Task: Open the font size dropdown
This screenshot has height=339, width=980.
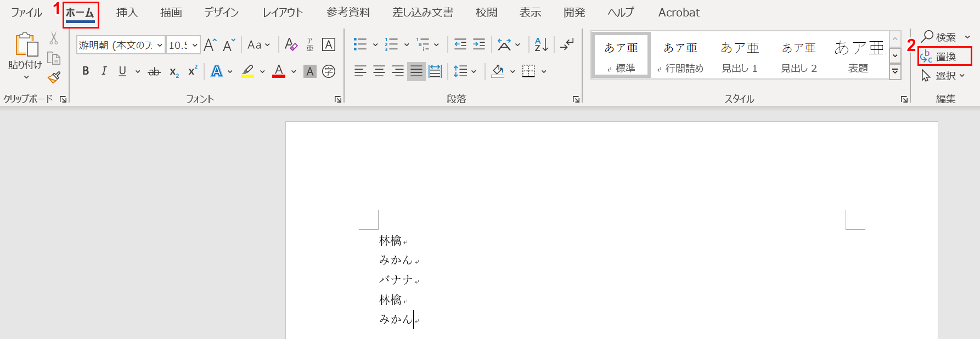Action: pos(195,45)
